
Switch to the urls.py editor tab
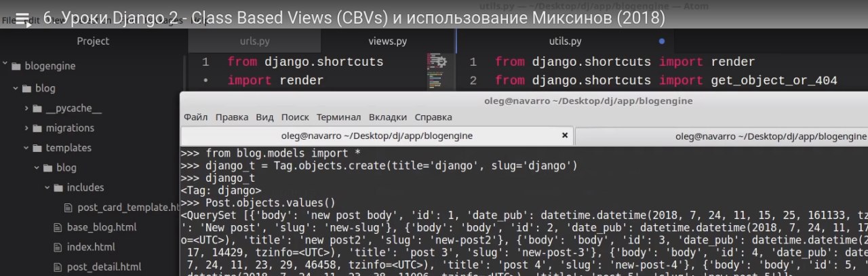254,41
